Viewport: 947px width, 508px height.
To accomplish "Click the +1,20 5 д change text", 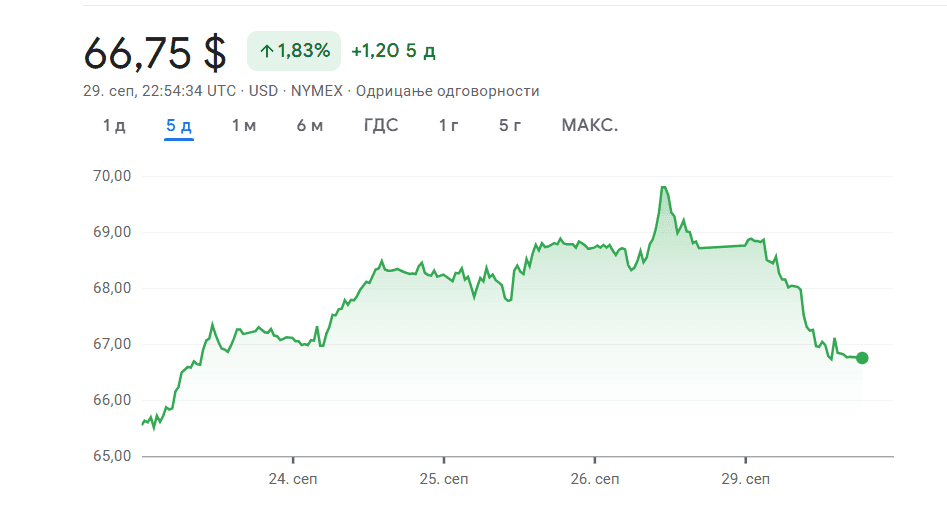I will click(x=393, y=51).
